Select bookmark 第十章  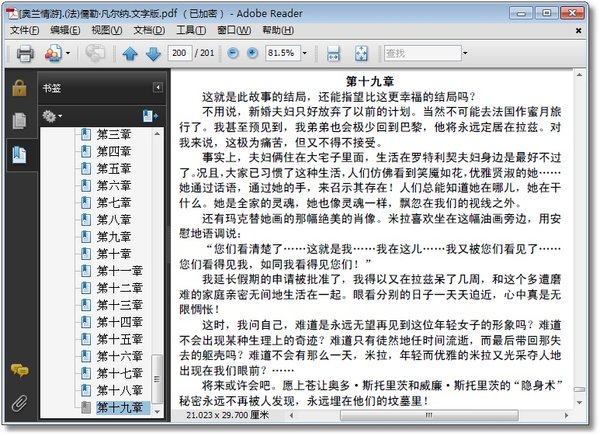pyautogui.click(x=114, y=254)
